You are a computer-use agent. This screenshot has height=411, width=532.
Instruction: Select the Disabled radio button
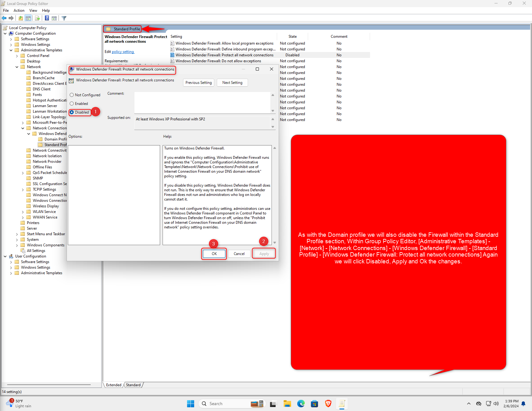72,112
